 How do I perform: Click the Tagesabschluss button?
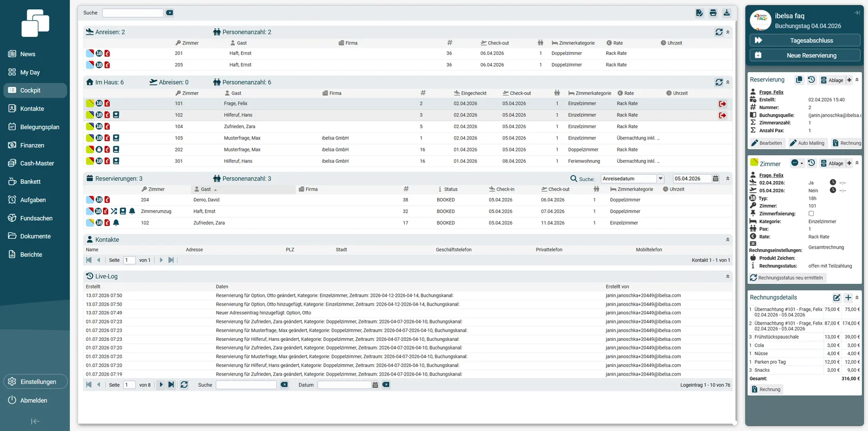pos(805,40)
